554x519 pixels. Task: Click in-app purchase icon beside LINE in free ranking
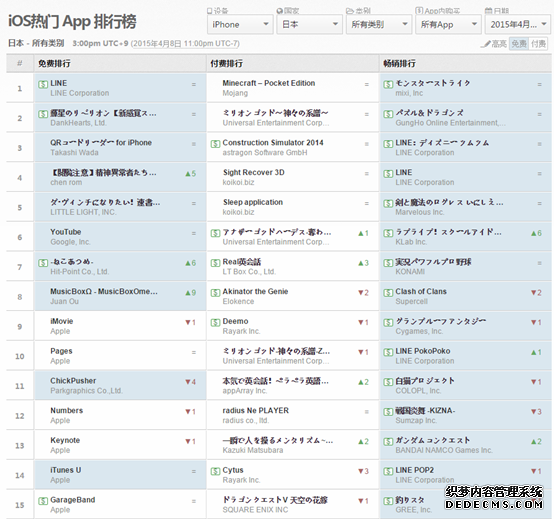point(43,84)
